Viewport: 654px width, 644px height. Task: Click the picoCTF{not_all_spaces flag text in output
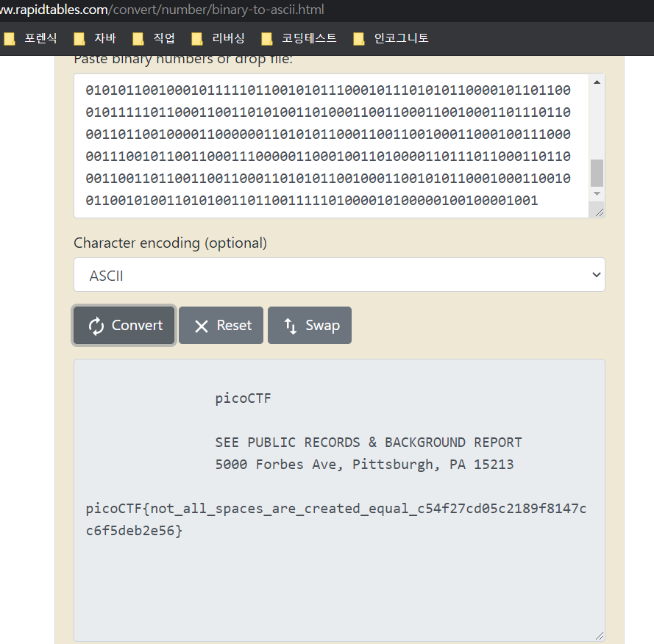(336, 509)
